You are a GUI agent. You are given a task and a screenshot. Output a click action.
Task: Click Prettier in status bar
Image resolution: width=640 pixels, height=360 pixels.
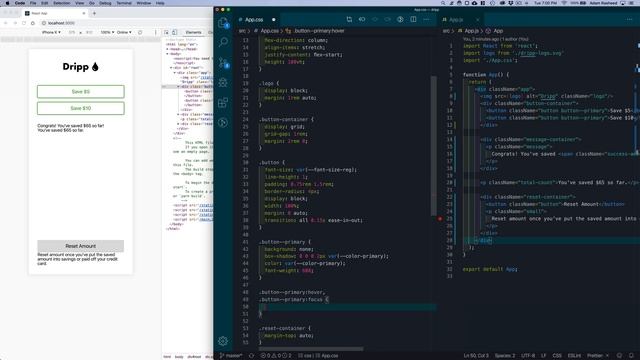(x=598, y=356)
